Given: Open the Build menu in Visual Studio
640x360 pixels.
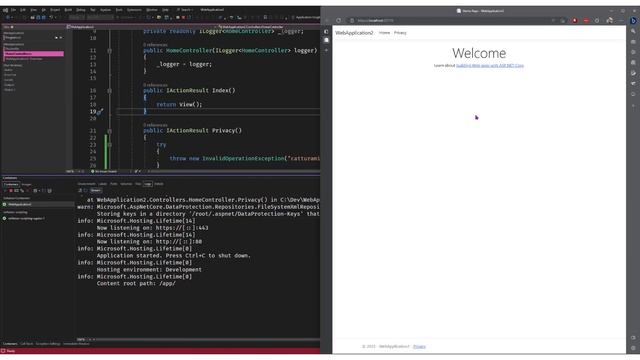Looking at the screenshot, I should [68, 9].
